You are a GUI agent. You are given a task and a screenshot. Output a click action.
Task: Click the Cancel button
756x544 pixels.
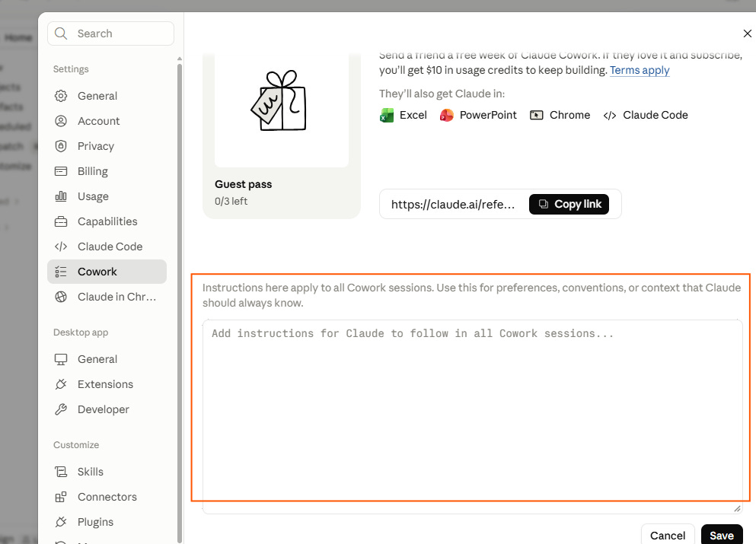pos(667,535)
